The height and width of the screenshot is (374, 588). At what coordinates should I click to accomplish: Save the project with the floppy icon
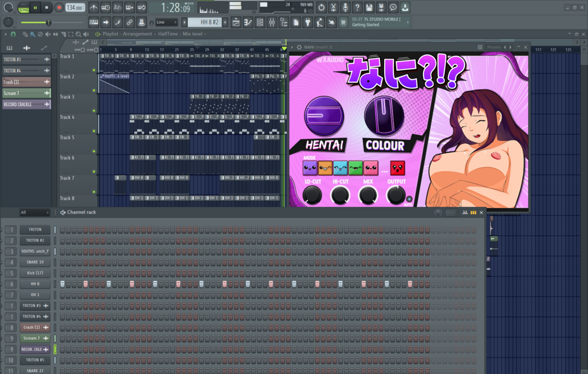[x=369, y=7]
